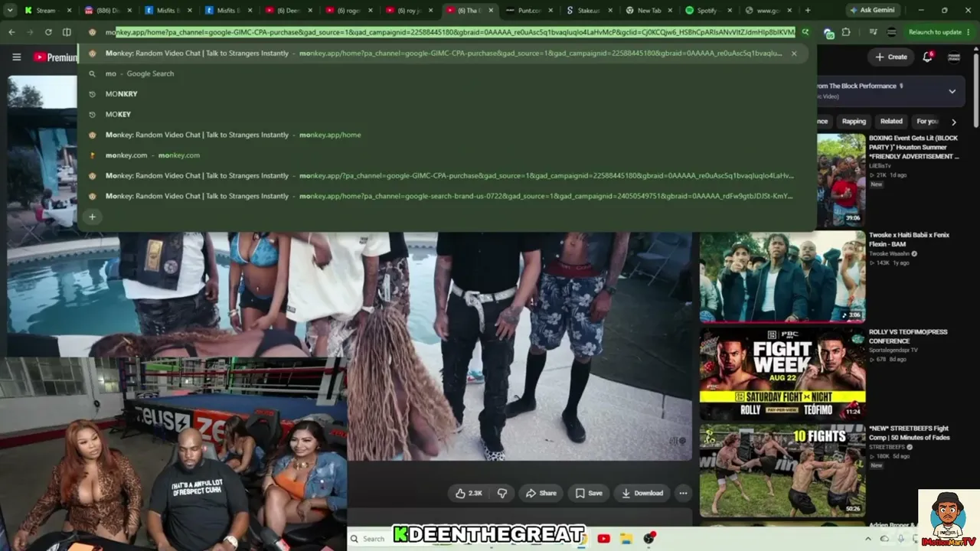Open the browser side panel icon
The width and height of the screenshot is (980, 551).
tap(67, 32)
